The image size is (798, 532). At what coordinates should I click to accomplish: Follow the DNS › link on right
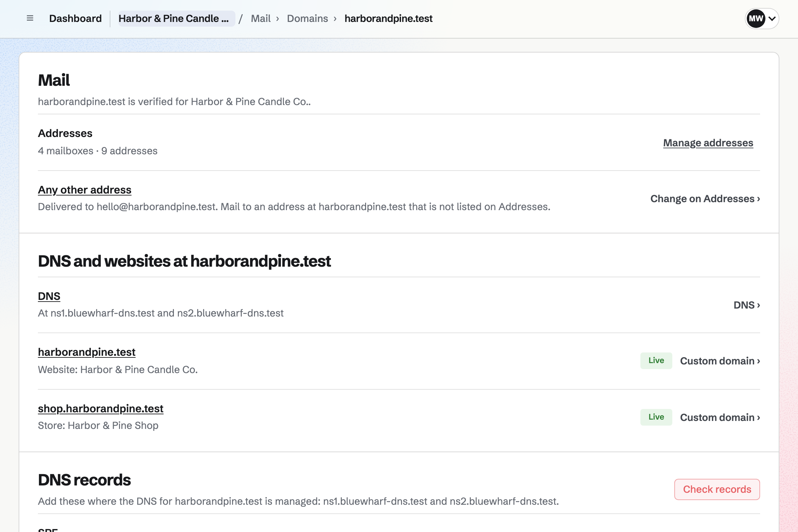(747, 305)
